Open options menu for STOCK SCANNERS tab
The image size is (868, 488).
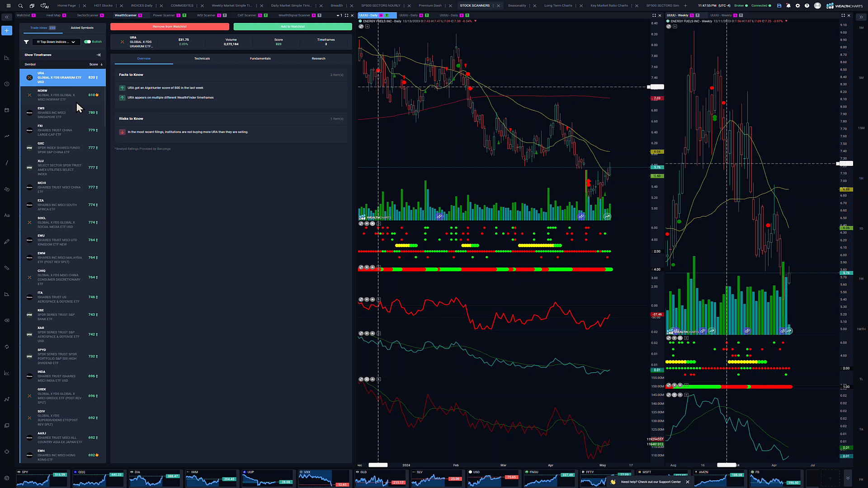click(493, 6)
